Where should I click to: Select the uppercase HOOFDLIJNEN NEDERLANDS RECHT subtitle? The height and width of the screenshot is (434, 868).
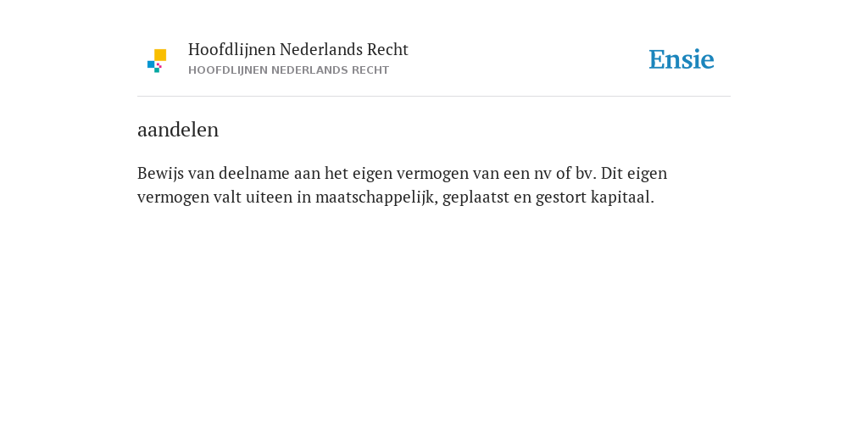tap(288, 70)
